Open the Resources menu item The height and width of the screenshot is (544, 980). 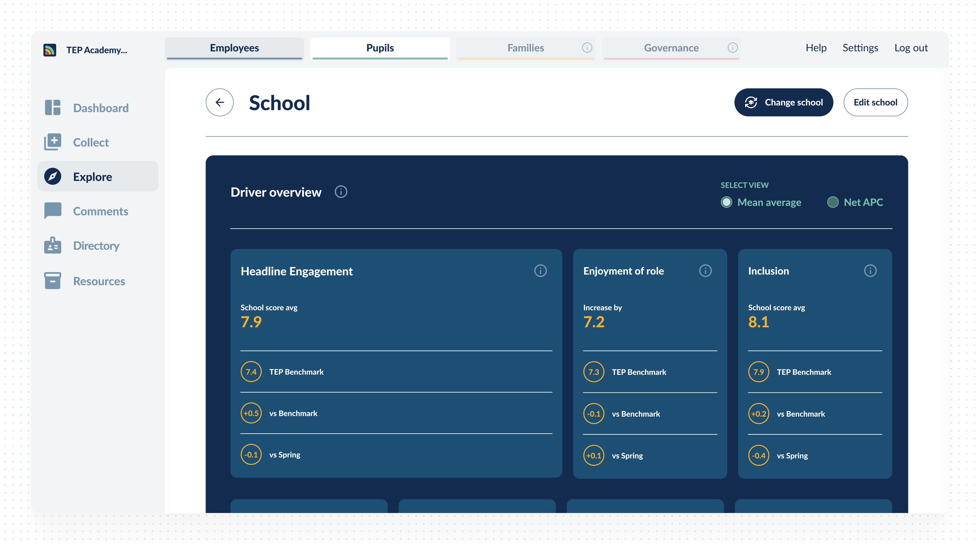98,281
